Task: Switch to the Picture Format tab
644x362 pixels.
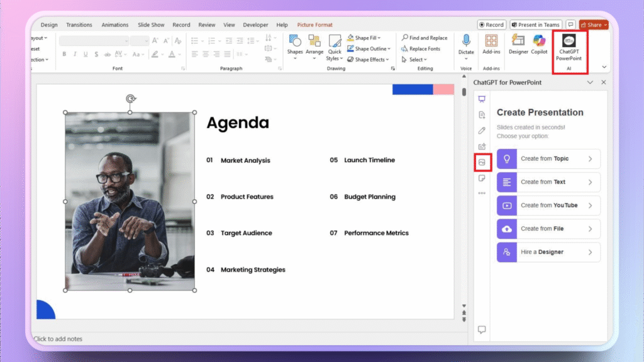Action: click(314, 25)
